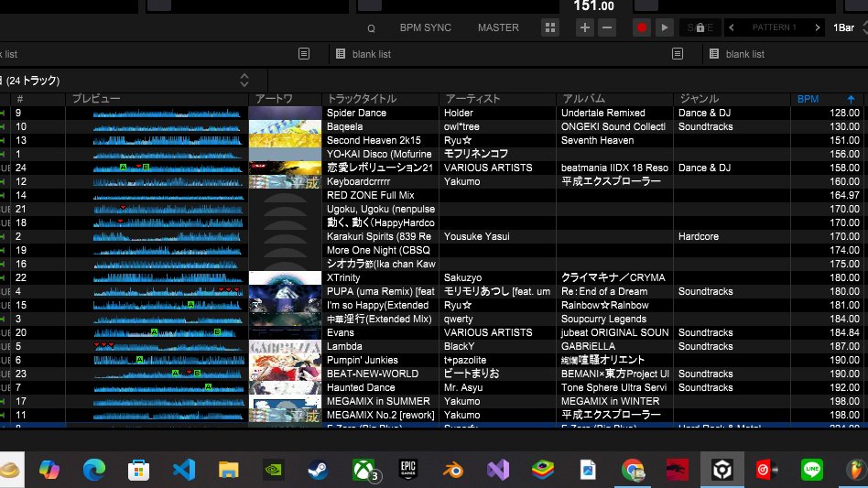Select the RED ZONE Full Mix track
Screen dimensions: 868x488
tap(370, 195)
